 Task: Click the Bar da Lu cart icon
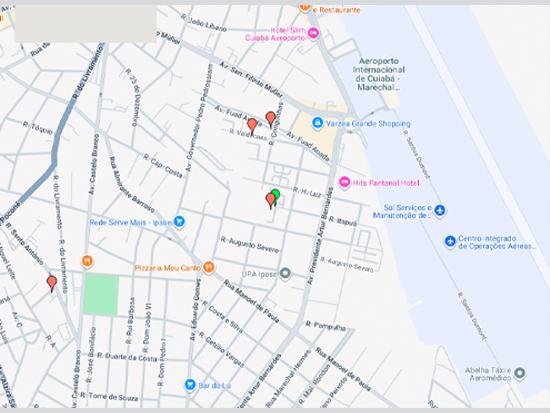[190, 385]
